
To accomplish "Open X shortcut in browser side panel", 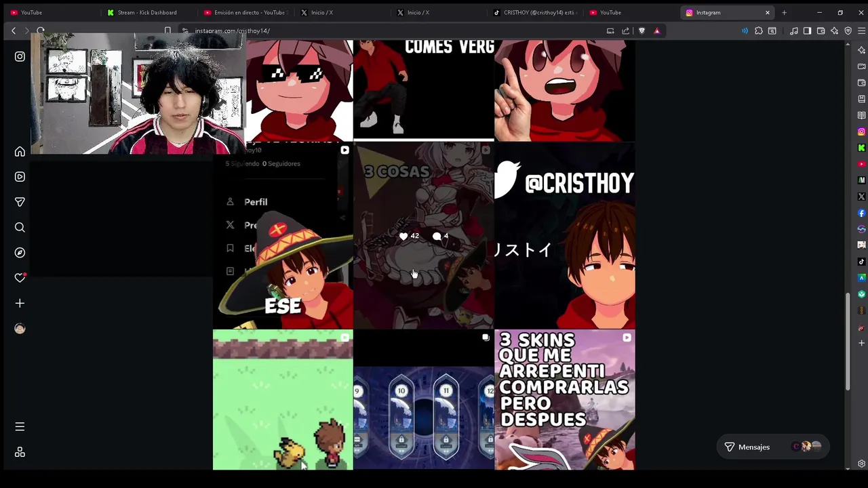I will click(x=861, y=197).
